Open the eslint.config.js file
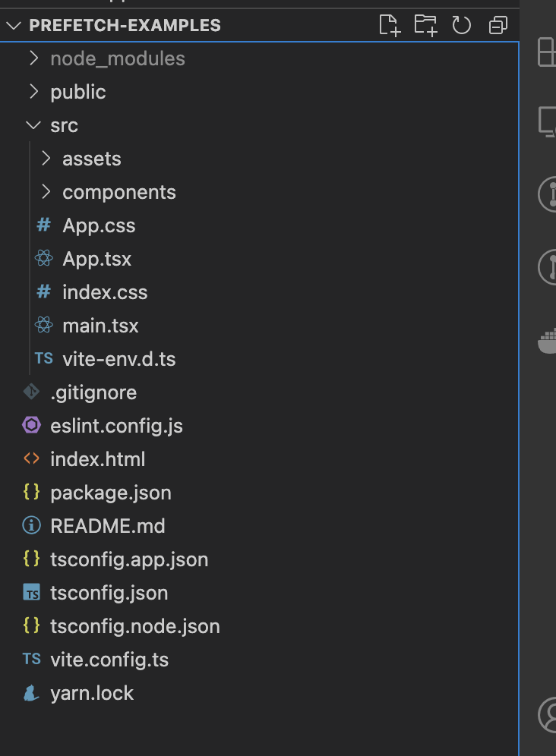Screen dimensions: 556x756 coord(116,427)
